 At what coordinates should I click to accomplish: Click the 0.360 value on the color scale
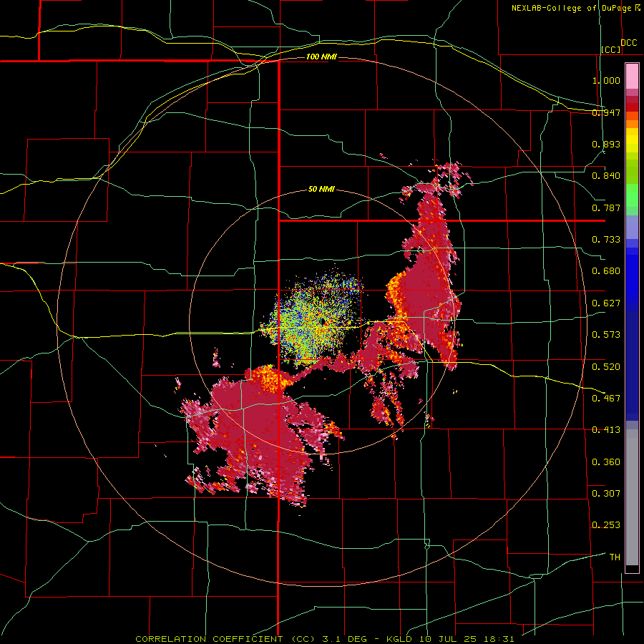point(606,462)
